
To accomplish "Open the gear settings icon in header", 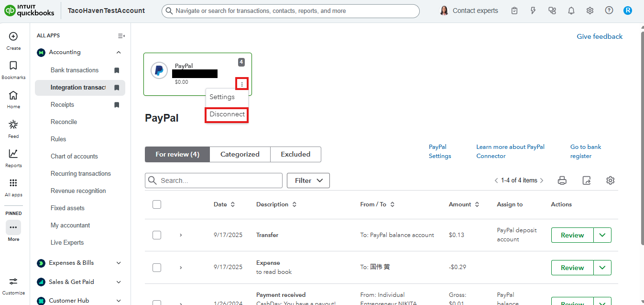I will point(590,11).
